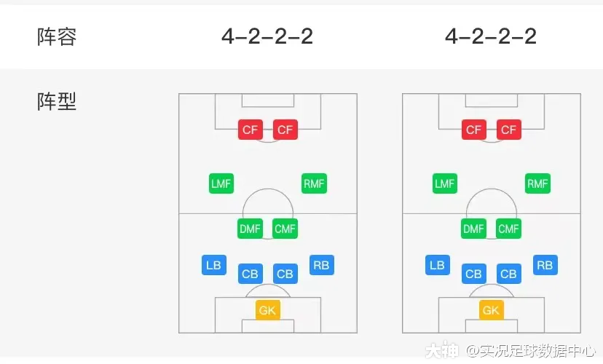This screenshot has width=603, height=364.
Task: Click the LMF badge on the left pitch
Action: 221,184
